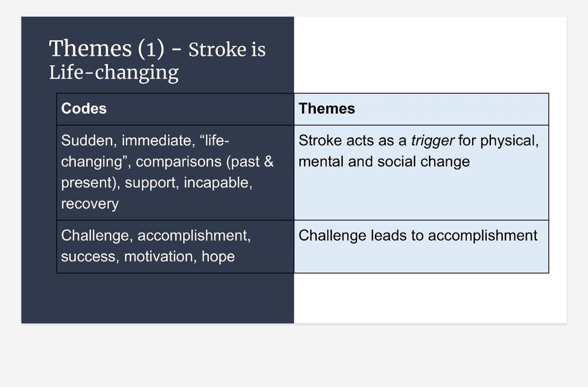Screen dimensions: 588x387
Task: Click the words 'success, motivation, hope'
Action: (148, 257)
